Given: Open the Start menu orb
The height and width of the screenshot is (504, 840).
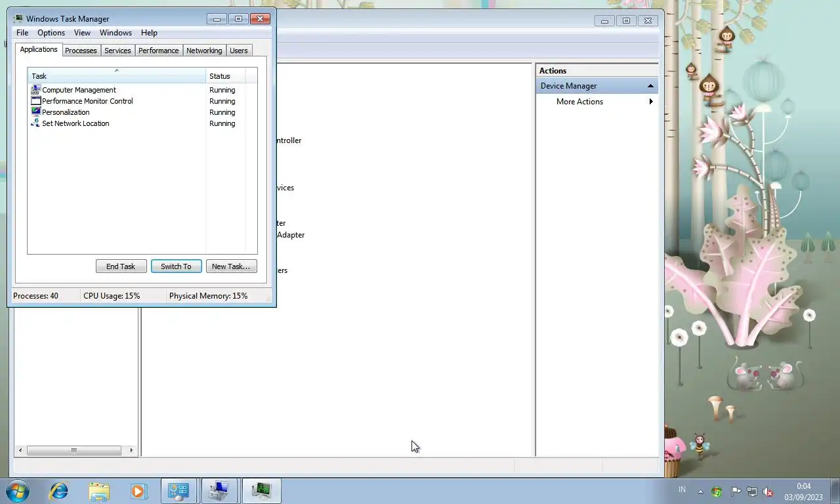Looking at the screenshot, I should click(x=18, y=491).
